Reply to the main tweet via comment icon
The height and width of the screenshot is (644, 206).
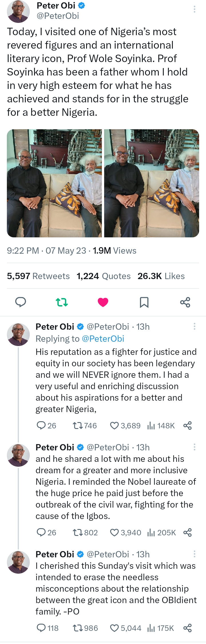20,302
